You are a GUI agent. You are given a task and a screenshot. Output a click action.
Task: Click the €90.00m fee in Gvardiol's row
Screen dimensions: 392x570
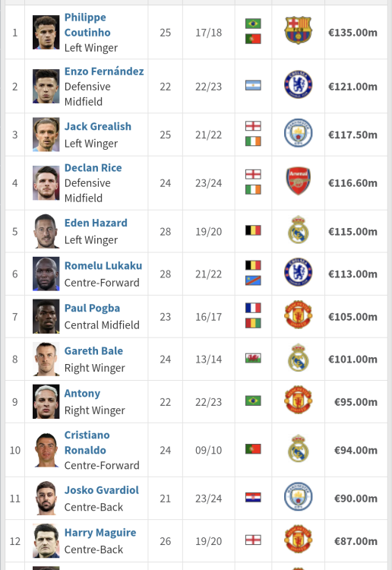(x=356, y=499)
